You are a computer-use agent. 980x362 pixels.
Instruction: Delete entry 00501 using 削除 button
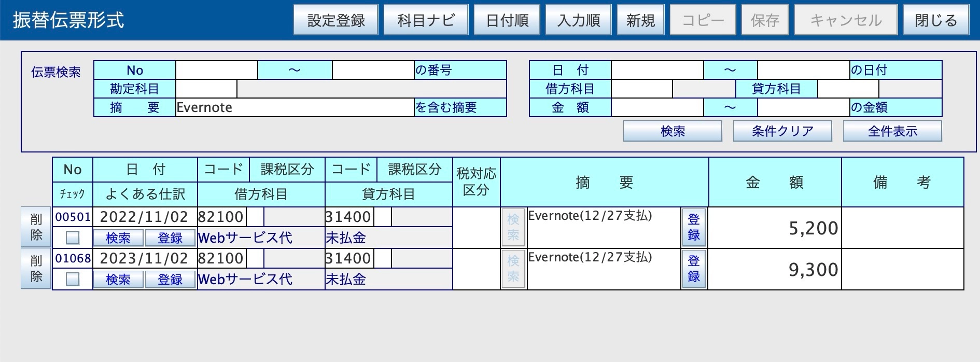36,227
